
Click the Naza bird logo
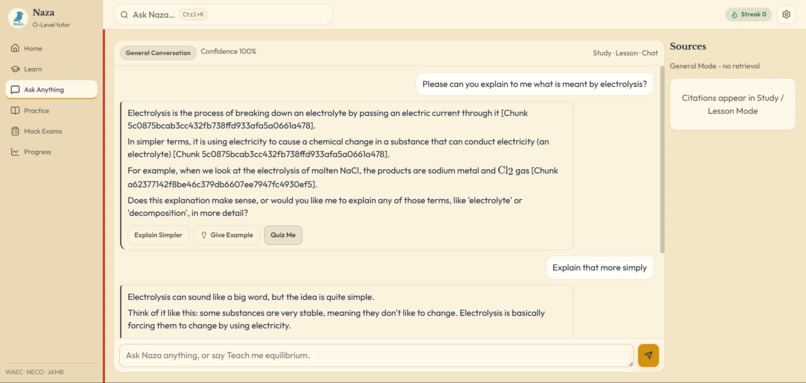[x=18, y=18]
